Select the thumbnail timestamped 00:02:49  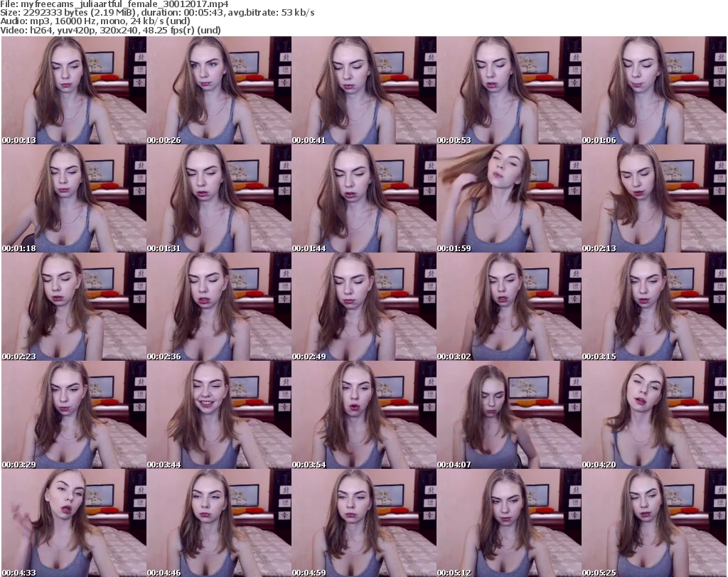[x=364, y=307]
